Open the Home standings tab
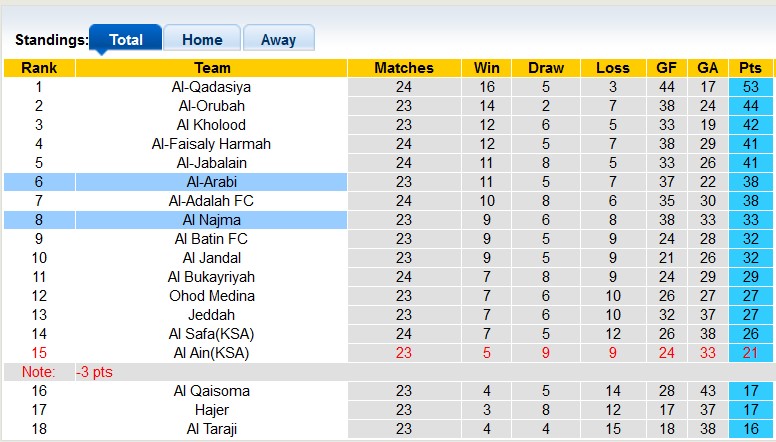Screen dimensions: 776x442 point(202,40)
